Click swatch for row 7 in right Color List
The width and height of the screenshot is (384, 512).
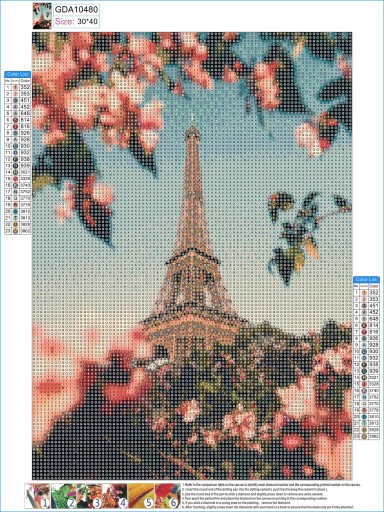coord(364,332)
